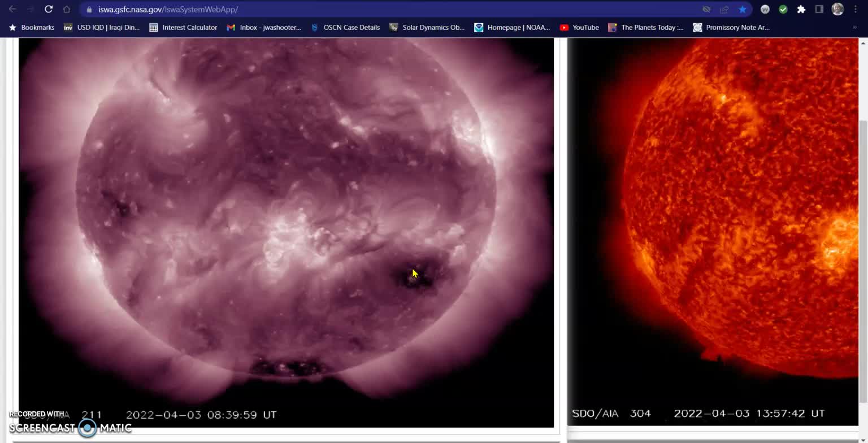The width and height of the screenshot is (868, 443).
Task: Expand the hidden bookmarks overflow chevron
Action: coord(854,27)
